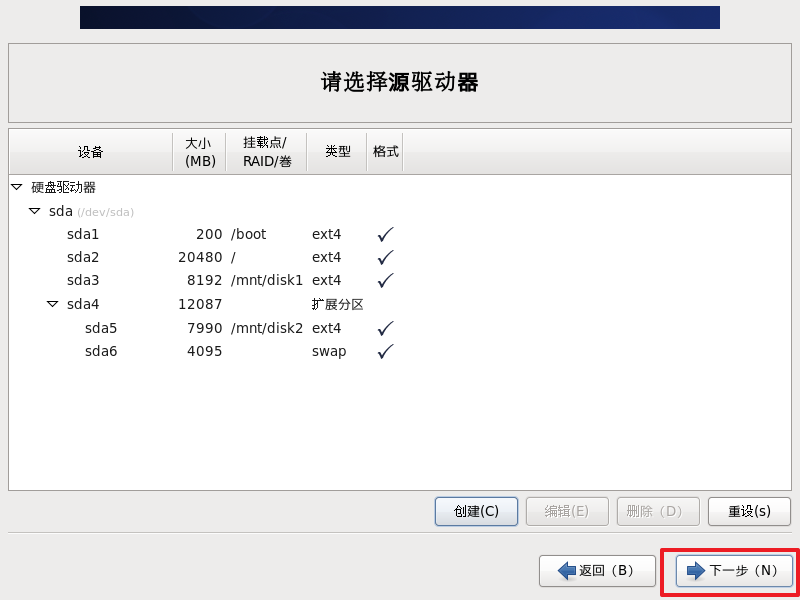Click the format checkmark for sda3
This screenshot has width=800, height=600.
tap(386, 280)
